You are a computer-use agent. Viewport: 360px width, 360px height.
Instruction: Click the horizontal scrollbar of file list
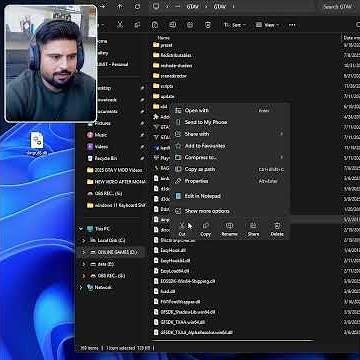[233, 340]
